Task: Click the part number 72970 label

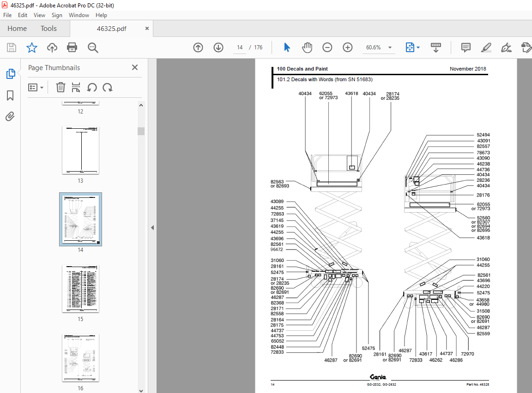Action: [467, 354]
